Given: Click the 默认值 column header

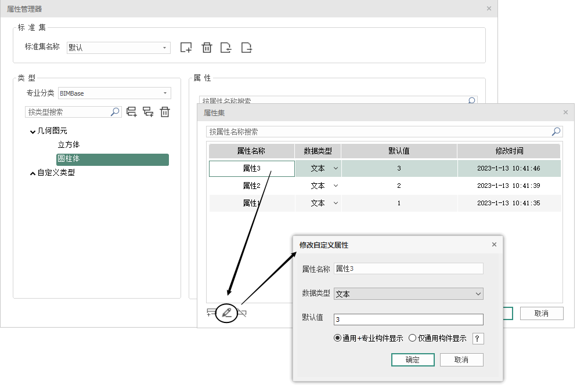Looking at the screenshot, I should [x=399, y=151].
